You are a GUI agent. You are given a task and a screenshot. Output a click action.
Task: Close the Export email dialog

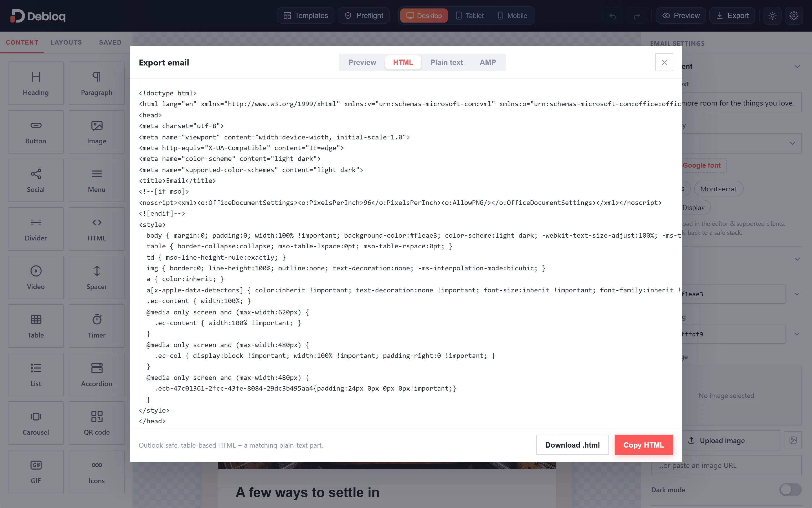point(664,62)
